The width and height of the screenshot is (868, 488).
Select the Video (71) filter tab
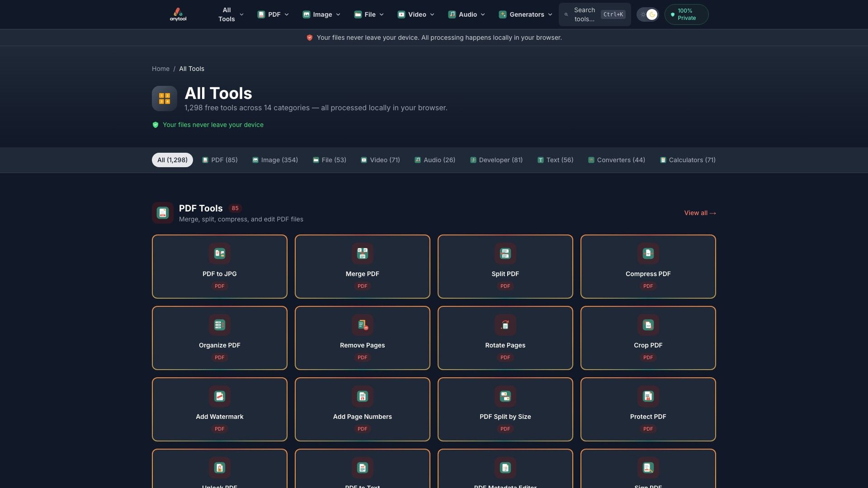click(380, 160)
